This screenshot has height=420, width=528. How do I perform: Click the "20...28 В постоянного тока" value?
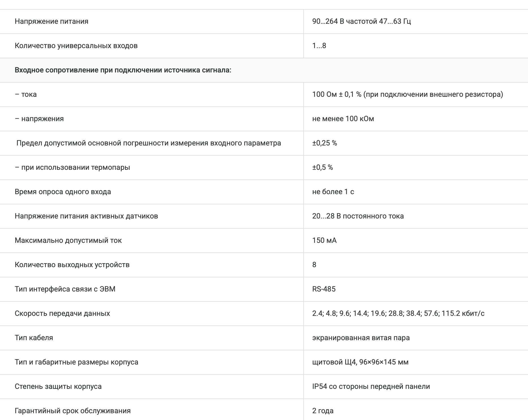(x=358, y=216)
